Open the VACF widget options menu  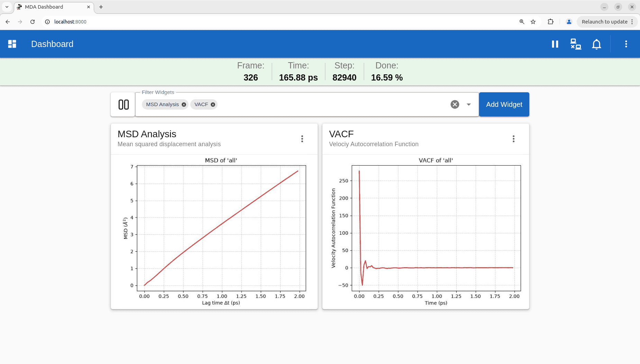[x=513, y=139]
